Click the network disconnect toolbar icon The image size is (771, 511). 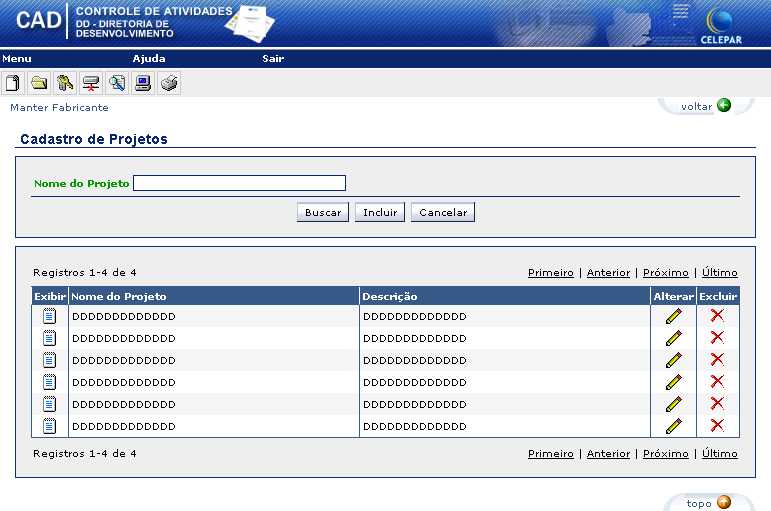pos(91,83)
